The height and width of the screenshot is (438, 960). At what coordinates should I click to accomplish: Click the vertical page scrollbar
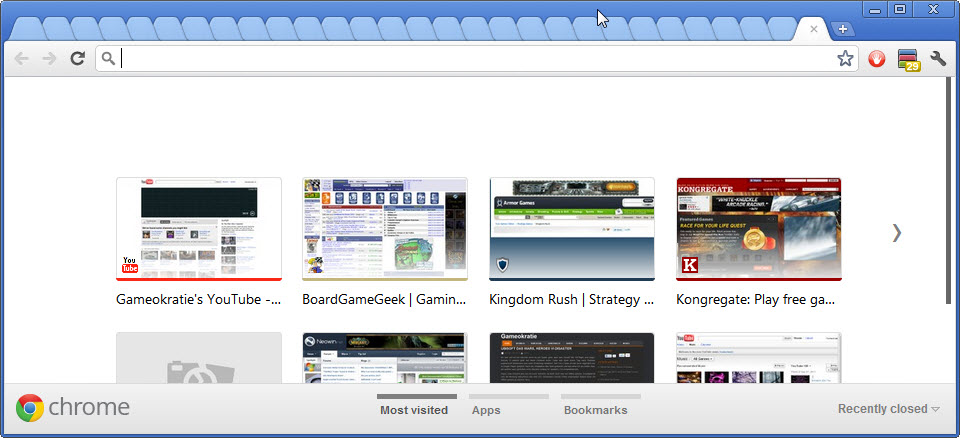(948, 190)
